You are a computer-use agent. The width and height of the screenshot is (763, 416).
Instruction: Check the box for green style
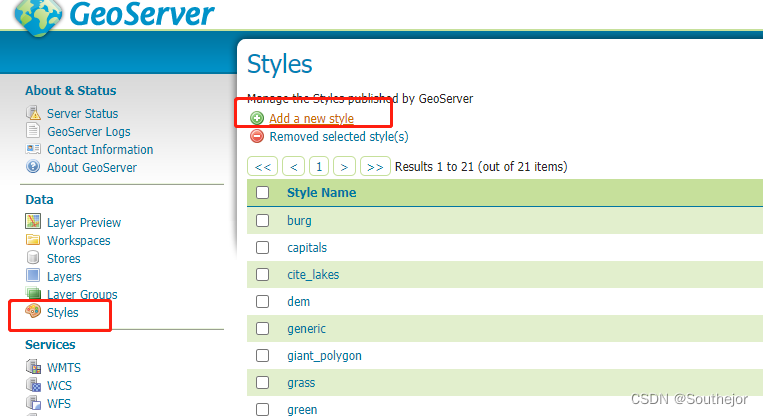[263, 409]
